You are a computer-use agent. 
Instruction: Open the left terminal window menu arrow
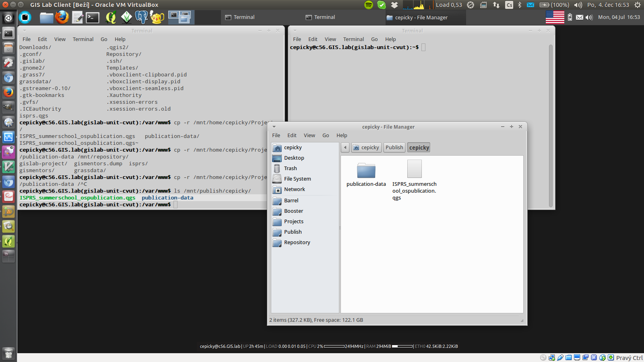pyautogui.click(x=25, y=31)
